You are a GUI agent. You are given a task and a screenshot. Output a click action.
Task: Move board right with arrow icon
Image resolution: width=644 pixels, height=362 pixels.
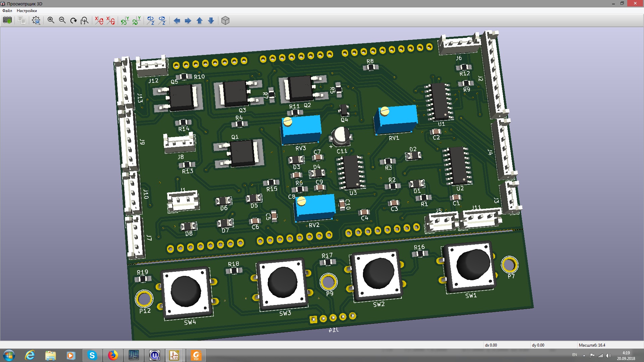(x=188, y=21)
